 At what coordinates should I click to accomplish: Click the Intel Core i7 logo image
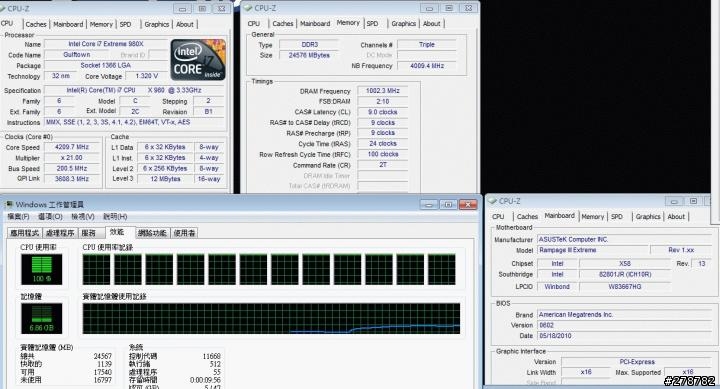[x=198, y=60]
